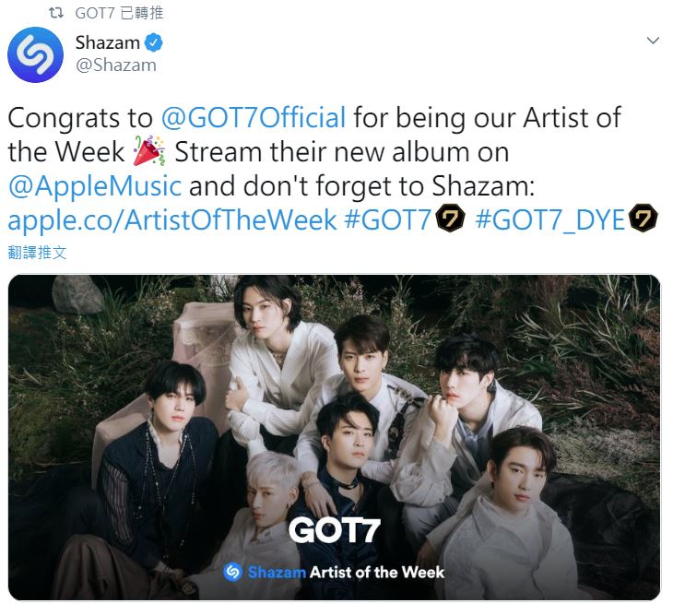
Task: Click the @Shazam handle text
Action: [116, 65]
